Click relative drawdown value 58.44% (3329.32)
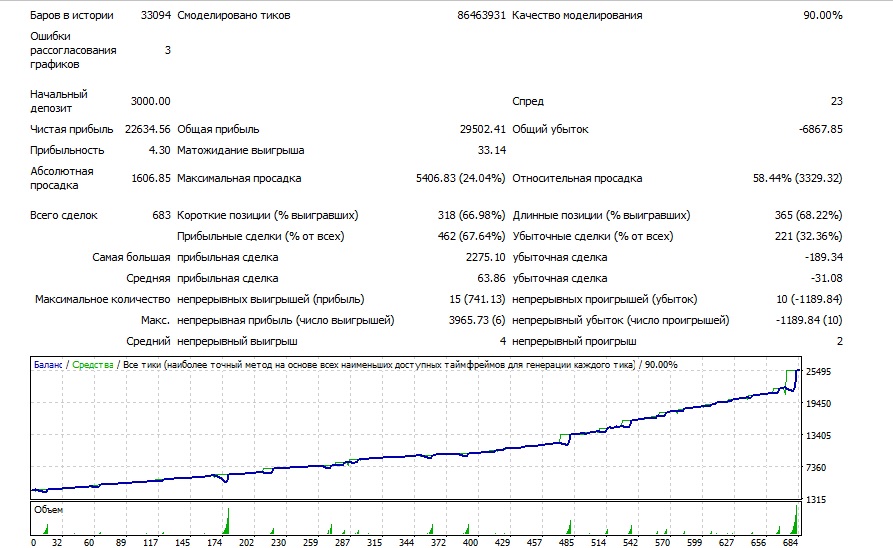Image resolution: width=893 pixels, height=548 pixels. (x=797, y=178)
